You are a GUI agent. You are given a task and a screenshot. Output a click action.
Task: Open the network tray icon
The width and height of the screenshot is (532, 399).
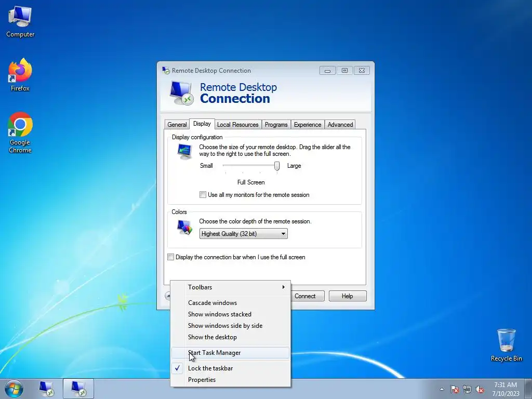point(467,389)
